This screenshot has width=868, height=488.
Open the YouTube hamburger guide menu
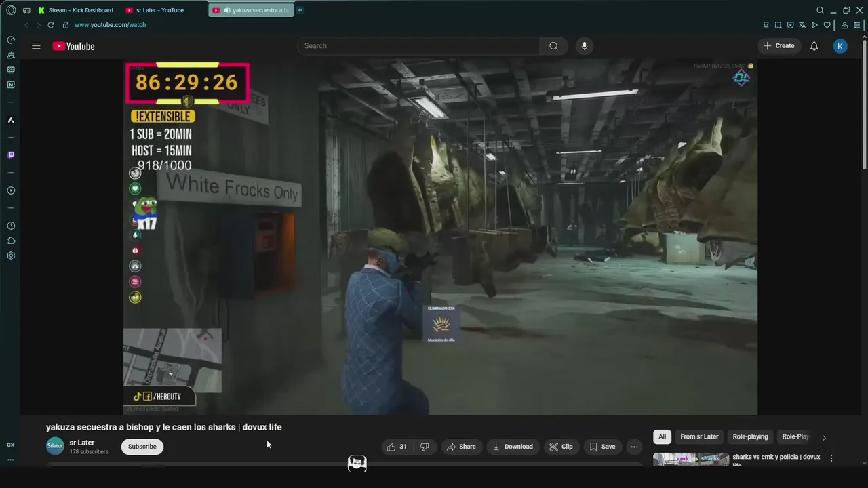36,46
